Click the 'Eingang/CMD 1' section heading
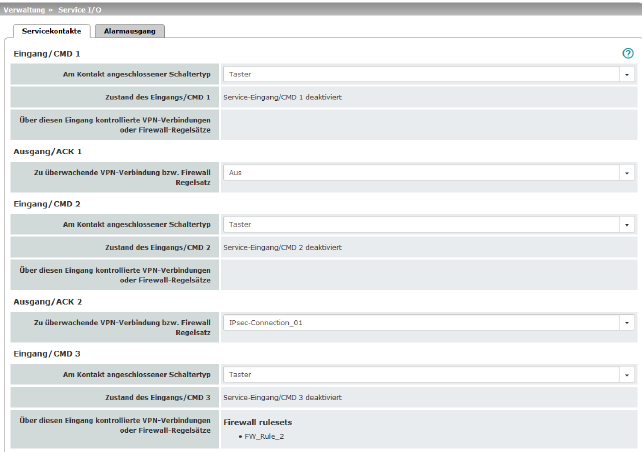 [x=47, y=54]
